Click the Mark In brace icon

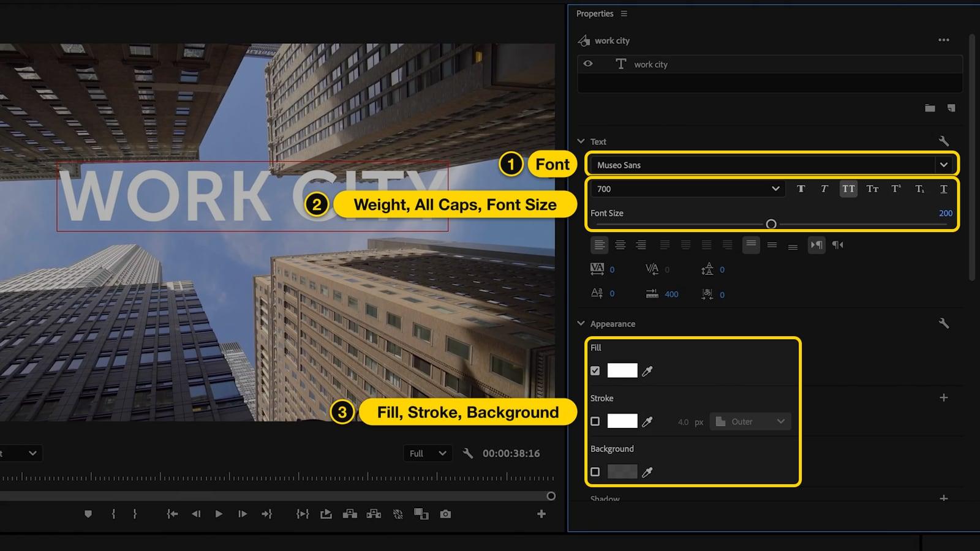pos(113,514)
